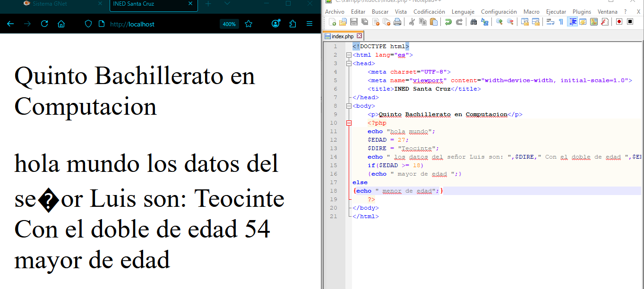The height and width of the screenshot is (289, 644).
Task: Open a file with Notepad++ folder icon
Action: 343,22
